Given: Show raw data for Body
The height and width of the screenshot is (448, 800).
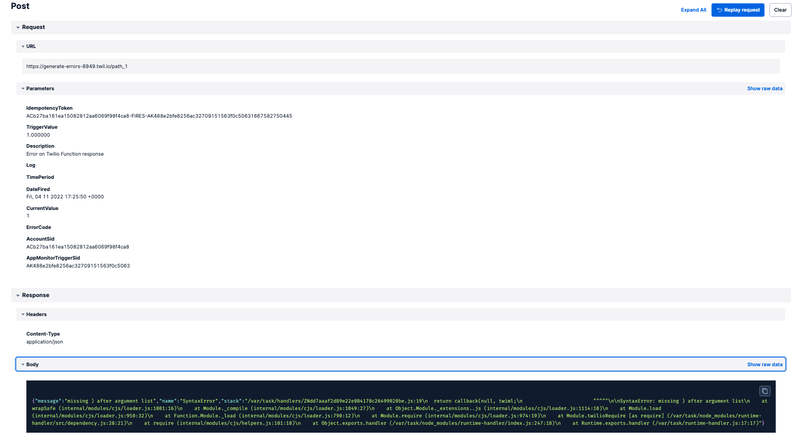Looking at the screenshot, I should pyautogui.click(x=764, y=364).
